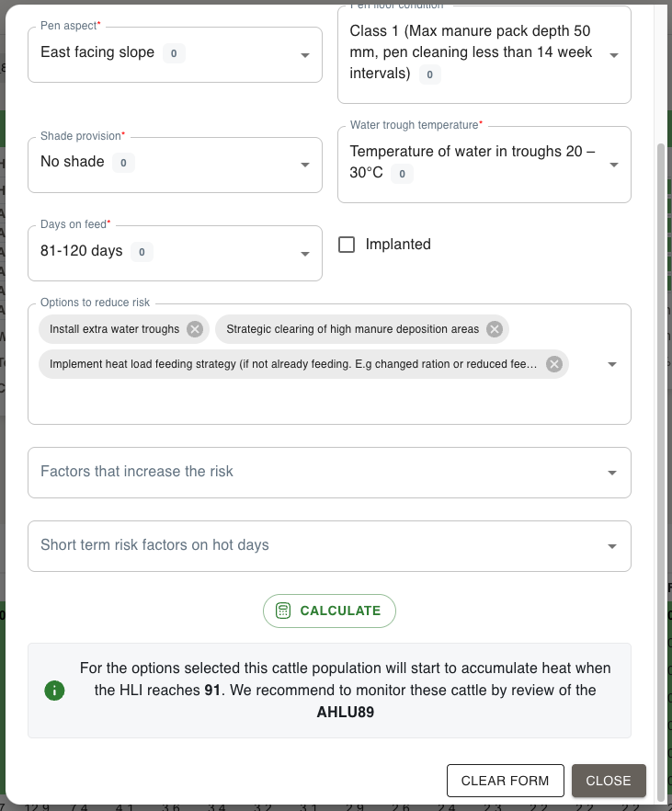Click the CLEAR FORM button
672x811 pixels.
505,781
